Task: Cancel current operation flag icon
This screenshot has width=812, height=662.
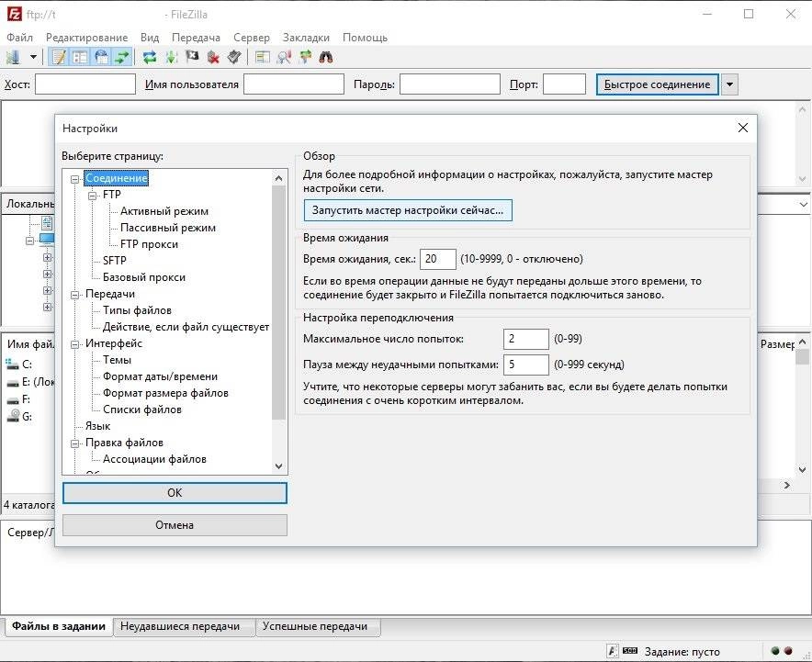Action: pyautogui.click(x=192, y=57)
